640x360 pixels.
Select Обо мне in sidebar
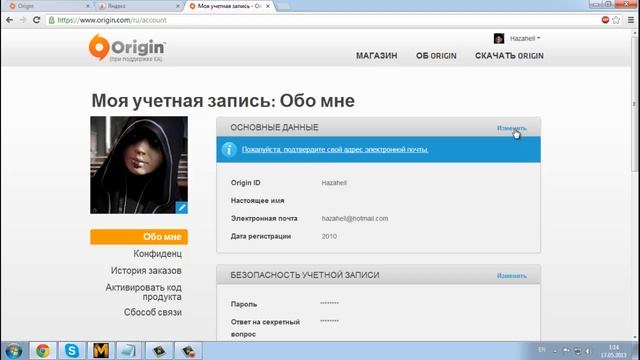pyautogui.click(x=139, y=237)
